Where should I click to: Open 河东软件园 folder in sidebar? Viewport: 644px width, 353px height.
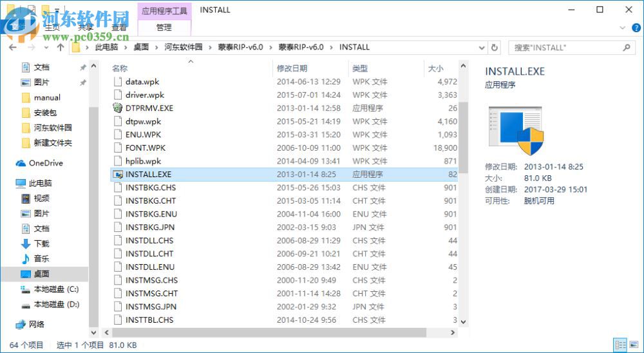click(x=47, y=128)
